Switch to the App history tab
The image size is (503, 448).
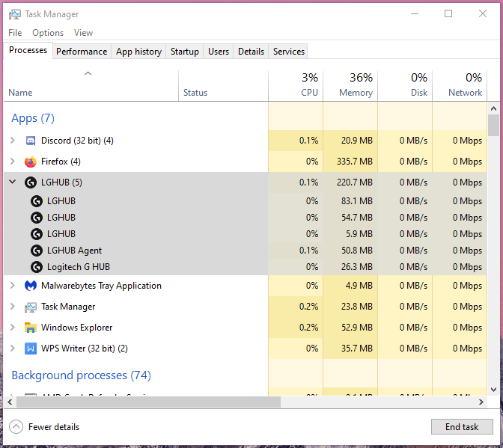(x=138, y=52)
